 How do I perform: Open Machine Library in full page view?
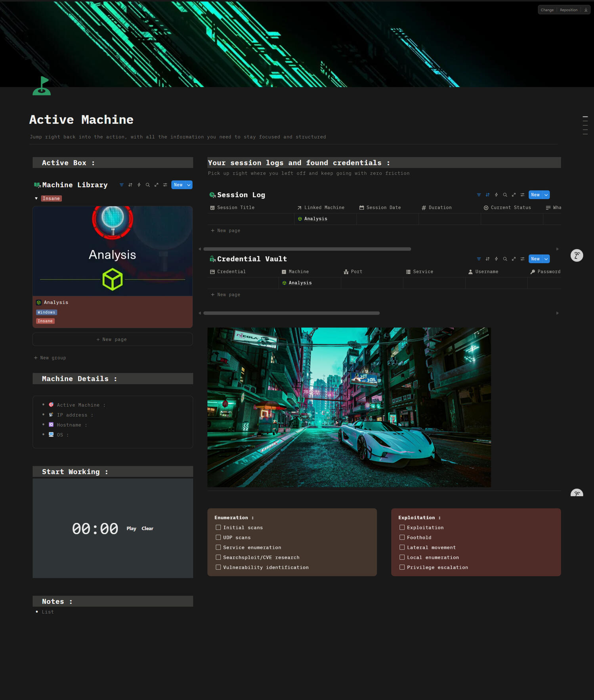[x=157, y=185]
